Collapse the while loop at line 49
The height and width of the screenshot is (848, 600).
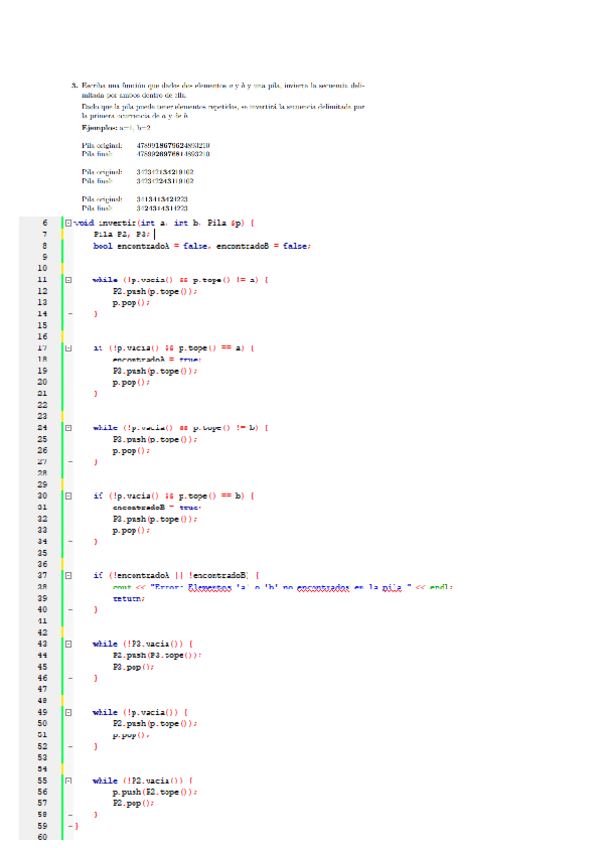coord(67,712)
